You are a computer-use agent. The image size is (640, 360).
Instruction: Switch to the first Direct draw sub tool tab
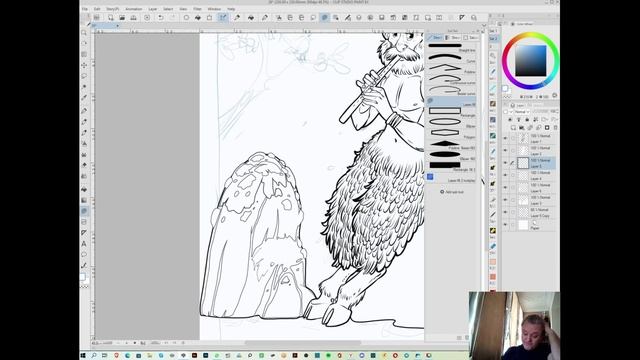[435, 38]
